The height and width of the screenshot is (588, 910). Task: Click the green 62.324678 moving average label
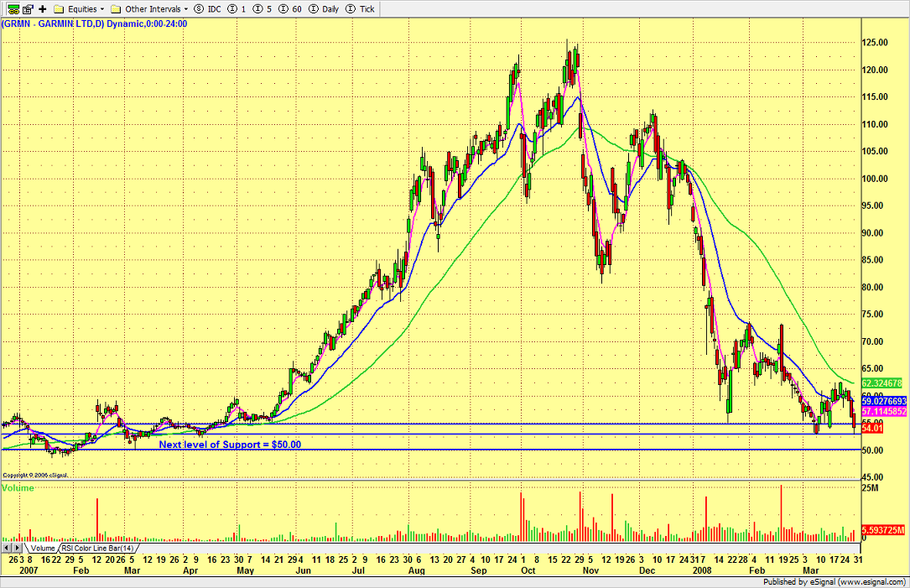881,383
